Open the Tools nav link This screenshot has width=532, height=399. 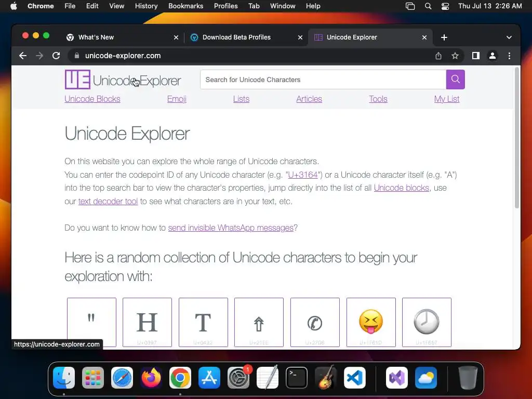pos(378,99)
